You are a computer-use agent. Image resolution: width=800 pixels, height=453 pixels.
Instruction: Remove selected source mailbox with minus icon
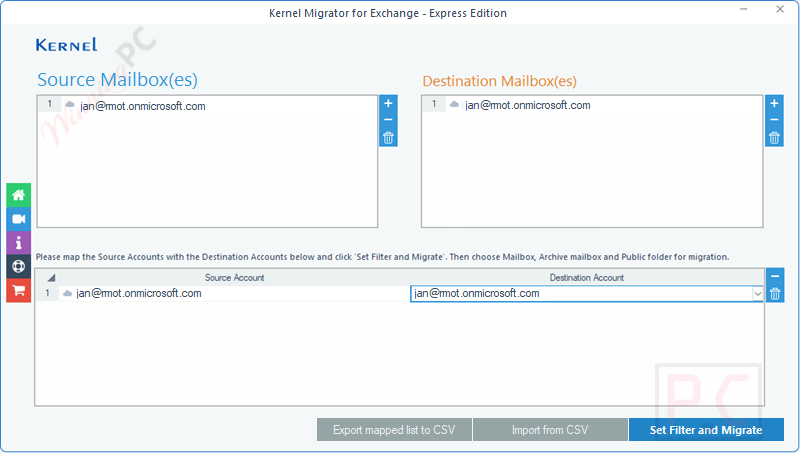(388, 120)
